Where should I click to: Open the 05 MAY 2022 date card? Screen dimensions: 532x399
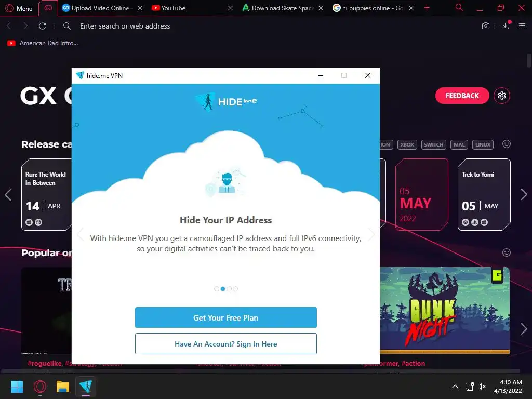point(422,194)
